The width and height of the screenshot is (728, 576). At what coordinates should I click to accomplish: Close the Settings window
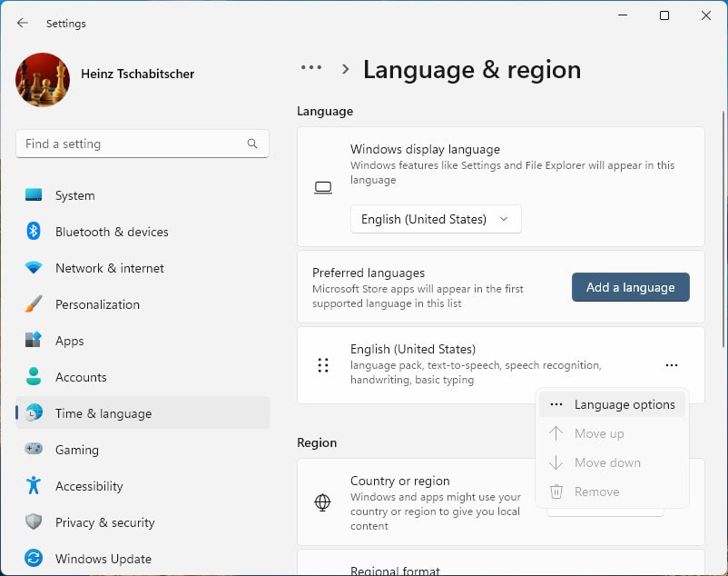pyautogui.click(x=705, y=15)
